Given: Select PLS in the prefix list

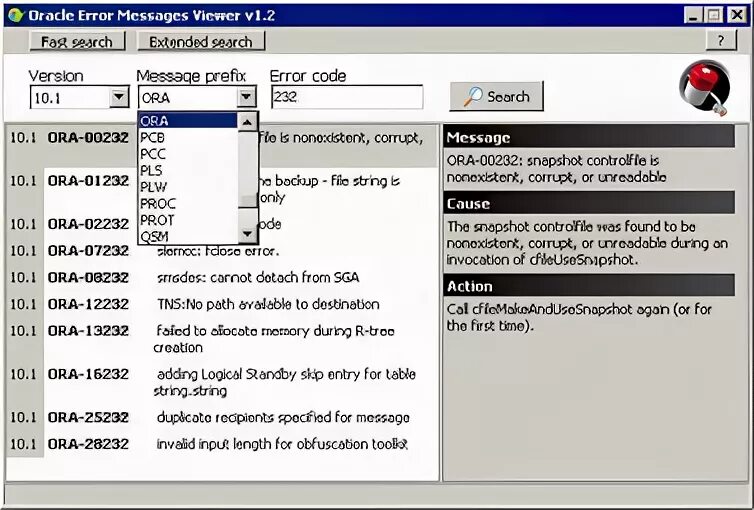Looking at the screenshot, I should 188,170.
